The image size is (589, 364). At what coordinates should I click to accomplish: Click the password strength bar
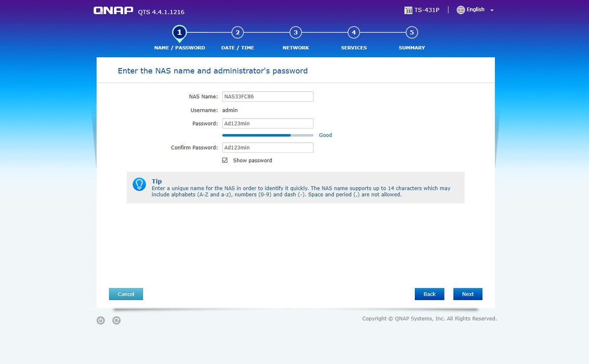[268, 135]
